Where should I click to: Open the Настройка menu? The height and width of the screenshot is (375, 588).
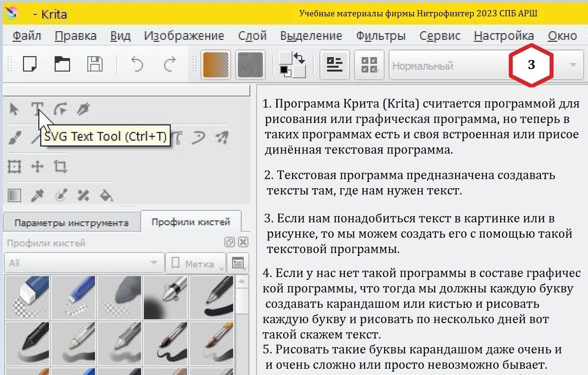[x=504, y=36]
